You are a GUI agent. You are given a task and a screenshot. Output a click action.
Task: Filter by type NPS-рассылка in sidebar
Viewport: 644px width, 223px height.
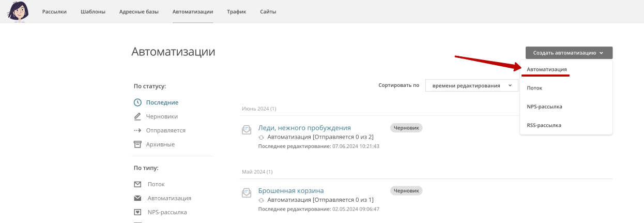click(167, 212)
